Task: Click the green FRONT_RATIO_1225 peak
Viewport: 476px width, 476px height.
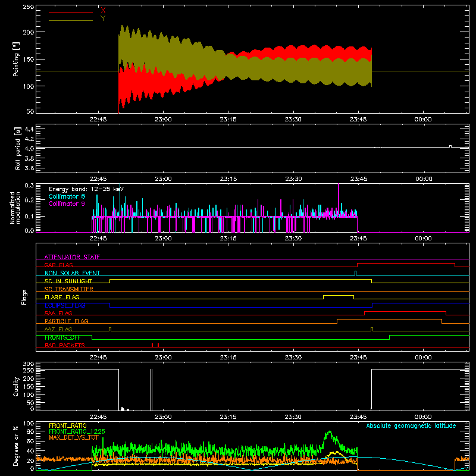Action: click(x=330, y=432)
